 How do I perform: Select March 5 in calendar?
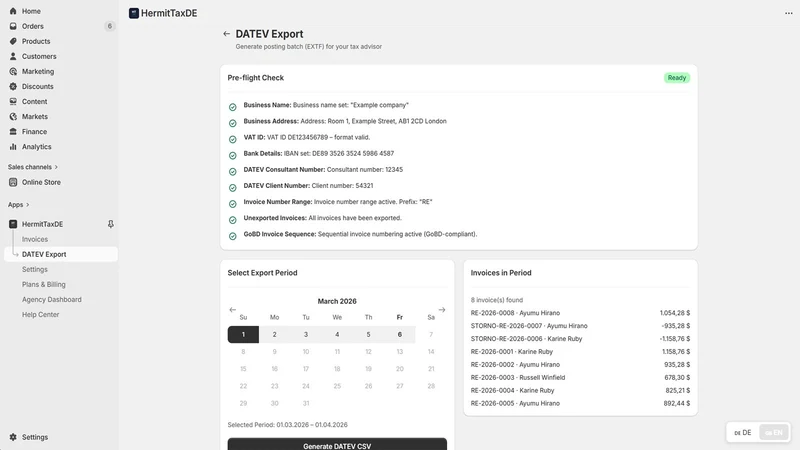pos(368,335)
